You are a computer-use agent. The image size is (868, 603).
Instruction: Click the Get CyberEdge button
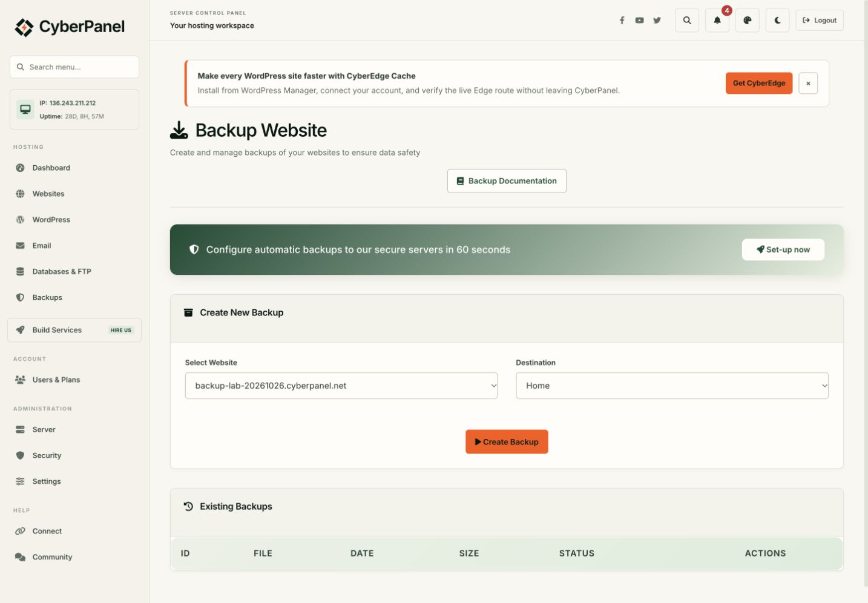[759, 83]
